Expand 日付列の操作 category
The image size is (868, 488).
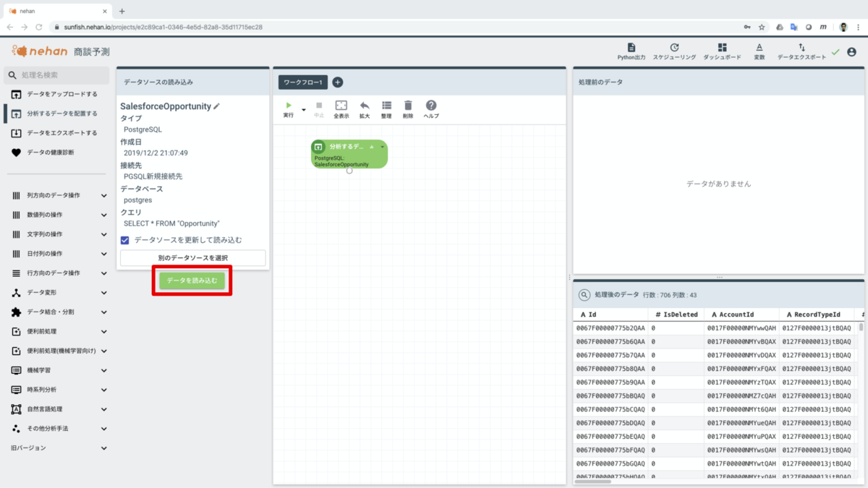pyautogui.click(x=58, y=254)
